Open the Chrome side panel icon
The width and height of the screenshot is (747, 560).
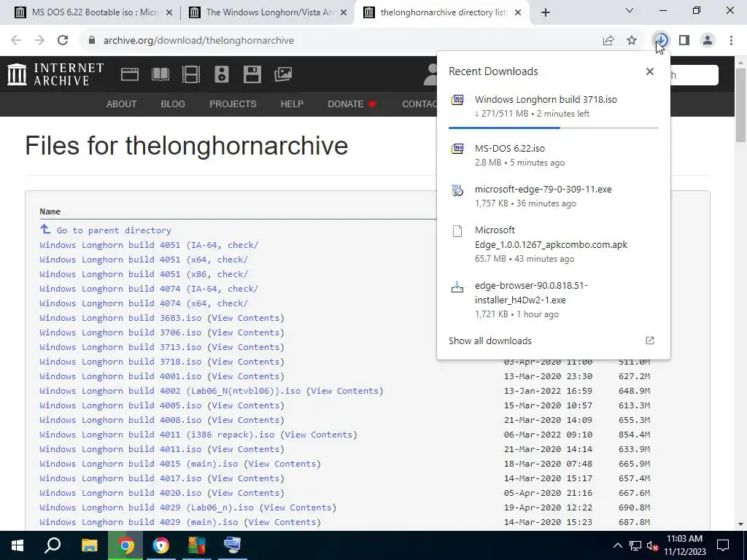(684, 41)
